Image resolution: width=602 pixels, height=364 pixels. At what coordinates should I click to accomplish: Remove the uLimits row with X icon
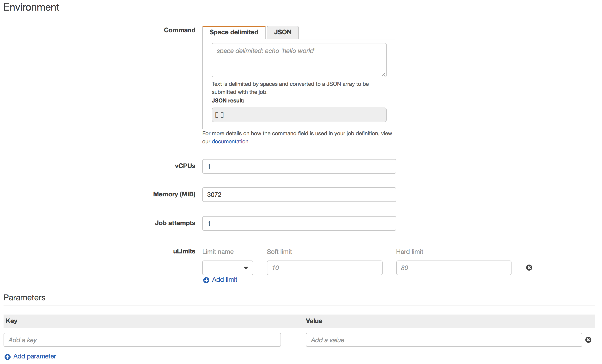click(x=529, y=268)
